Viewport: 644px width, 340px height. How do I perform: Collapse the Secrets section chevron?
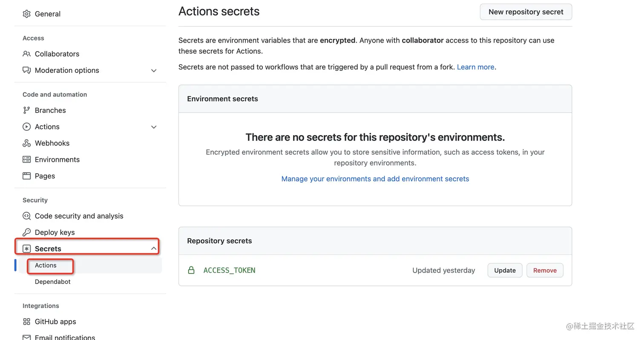(154, 248)
